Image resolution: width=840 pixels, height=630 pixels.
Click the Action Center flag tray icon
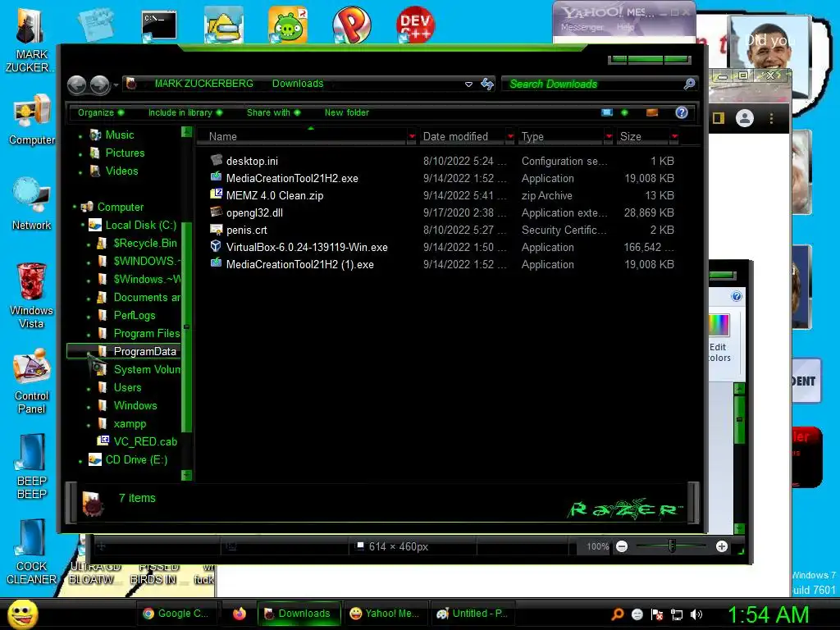(x=657, y=614)
